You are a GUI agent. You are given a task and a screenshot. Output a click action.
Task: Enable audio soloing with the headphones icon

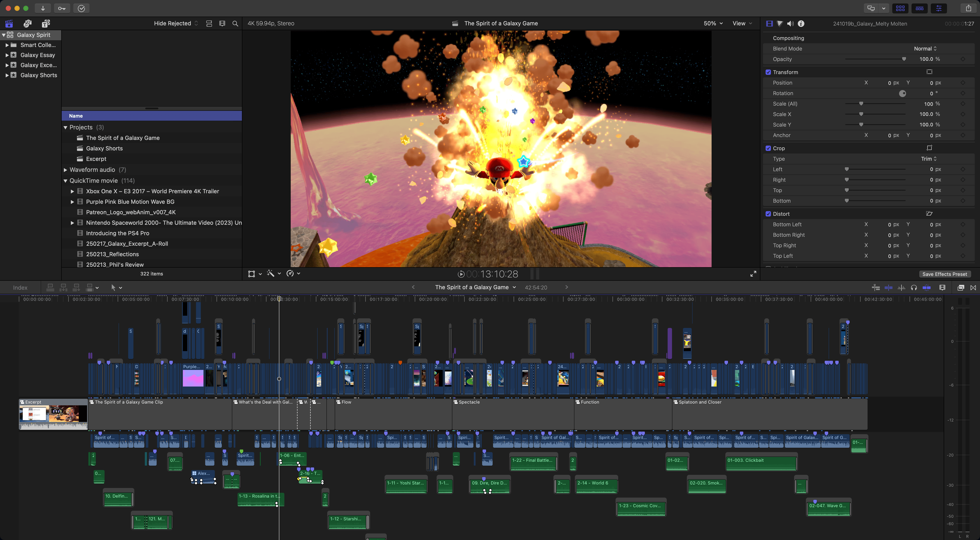click(914, 288)
